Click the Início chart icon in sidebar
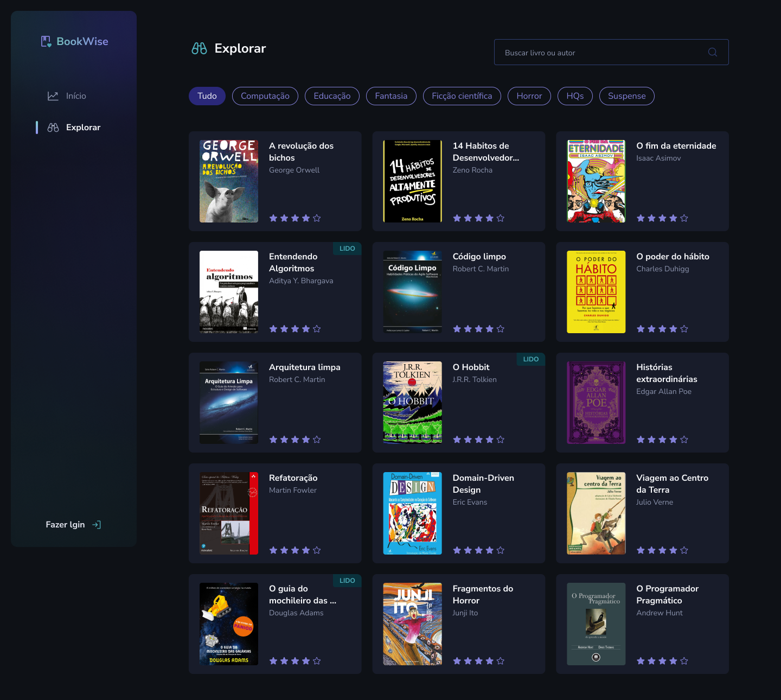This screenshot has height=700, width=781. tap(53, 96)
